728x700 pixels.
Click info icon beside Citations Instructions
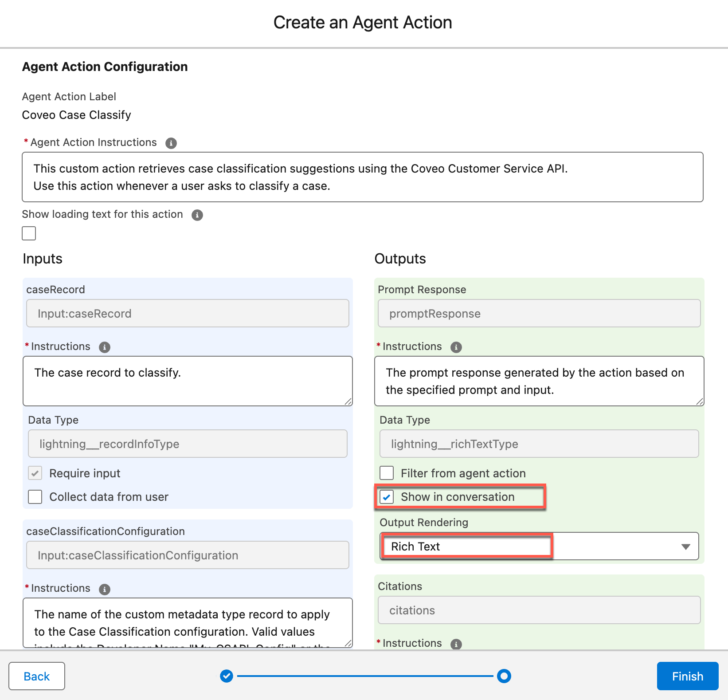point(456,644)
